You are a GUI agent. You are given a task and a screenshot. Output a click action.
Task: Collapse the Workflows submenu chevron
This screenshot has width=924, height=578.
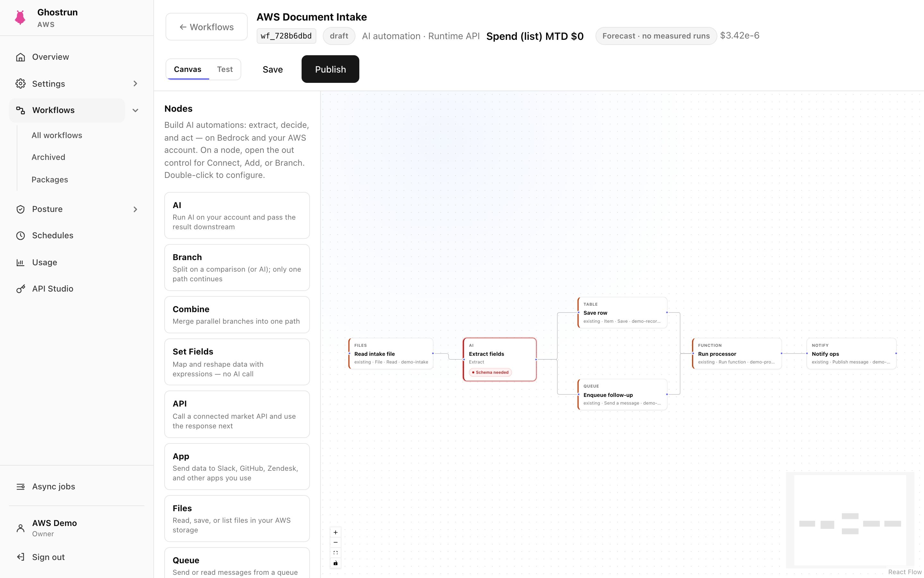(135, 110)
